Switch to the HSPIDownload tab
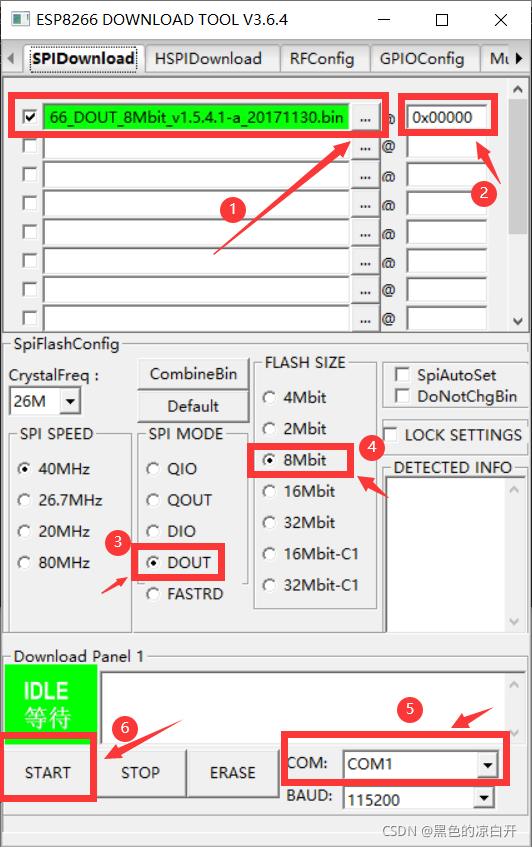 pyautogui.click(x=208, y=58)
